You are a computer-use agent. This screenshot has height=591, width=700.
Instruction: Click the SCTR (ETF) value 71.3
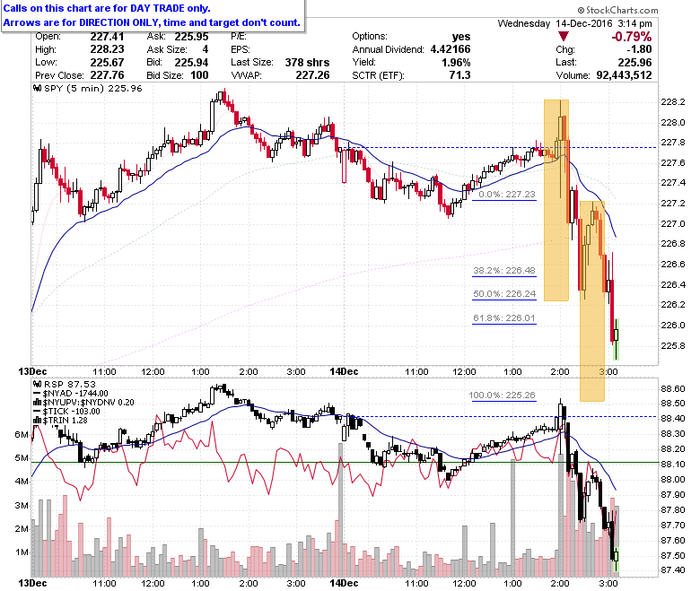459,75
